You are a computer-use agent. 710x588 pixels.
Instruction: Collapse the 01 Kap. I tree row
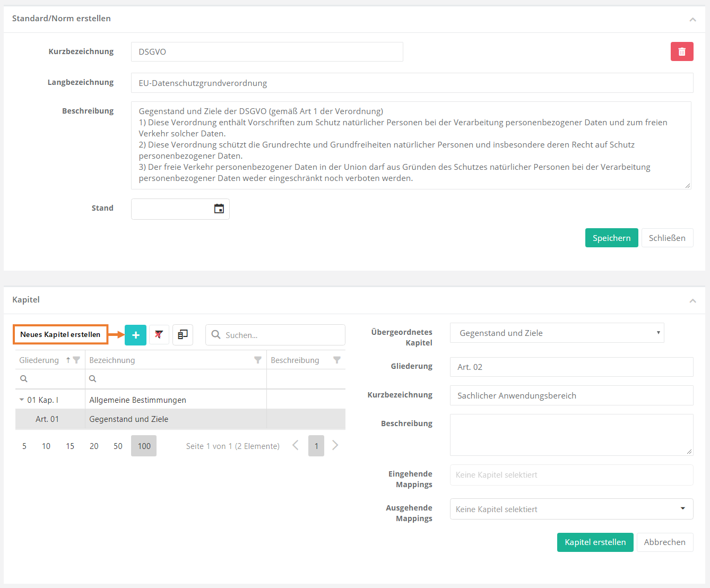pos(22,400)
